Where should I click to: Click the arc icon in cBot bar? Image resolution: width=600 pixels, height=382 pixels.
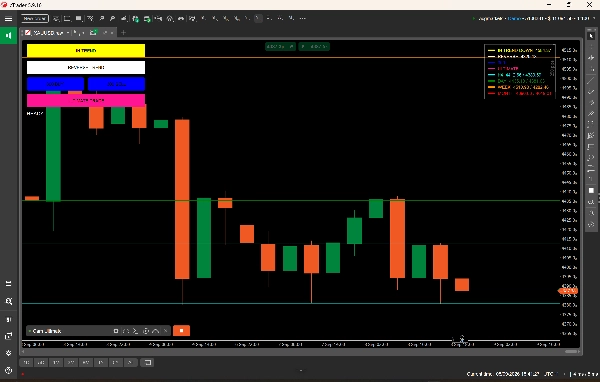(x=156, y=331)
